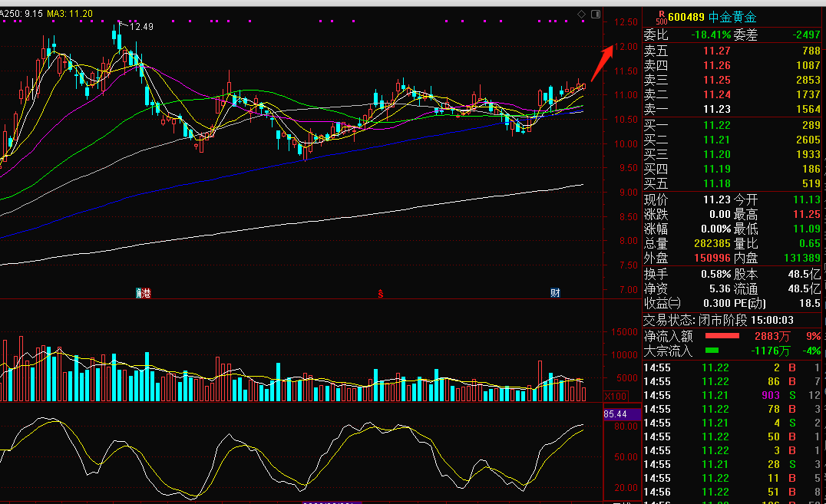Select the 买一 bid row at 11.22
This screenshot has height=504, width=826.
732,125
